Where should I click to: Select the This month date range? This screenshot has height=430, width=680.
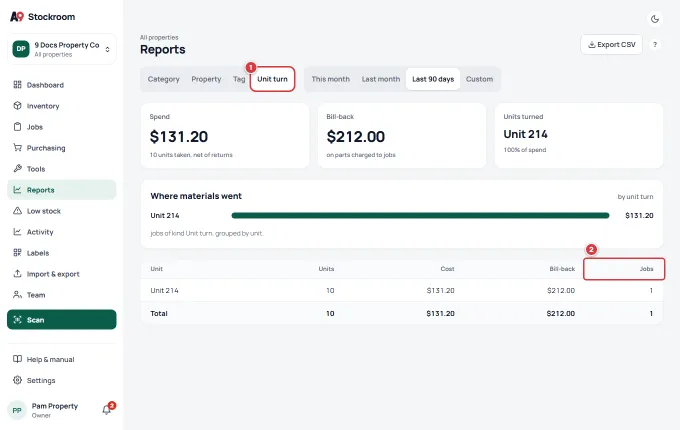[x=330, y=79]
